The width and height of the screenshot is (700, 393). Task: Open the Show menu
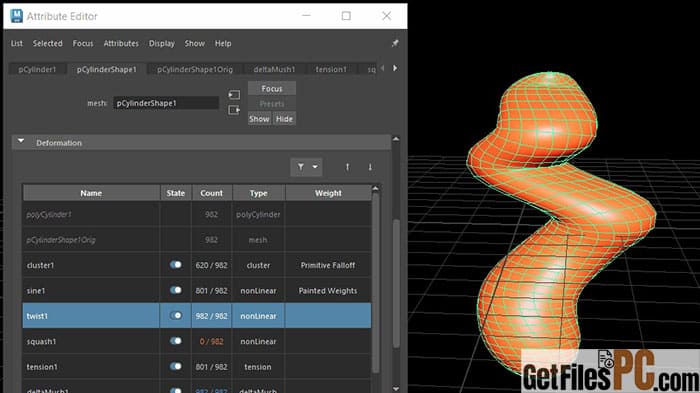coord(195,43)
